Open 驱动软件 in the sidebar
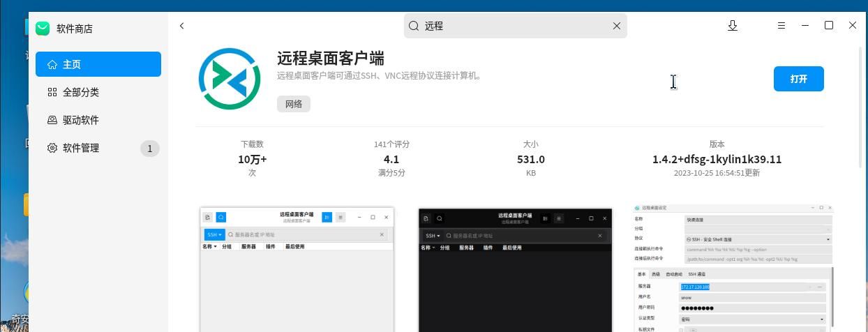This screenshot has width=868, height=332. [98, 120]
